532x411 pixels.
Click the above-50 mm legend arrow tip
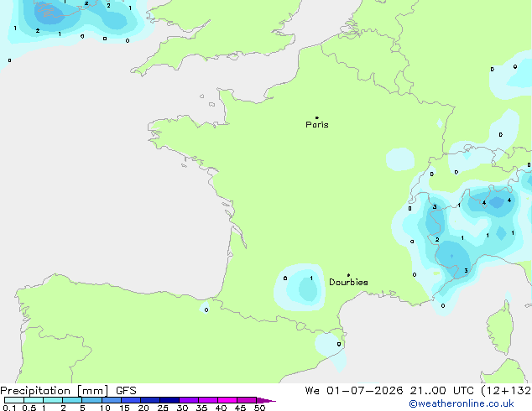(x=266, y=400)
